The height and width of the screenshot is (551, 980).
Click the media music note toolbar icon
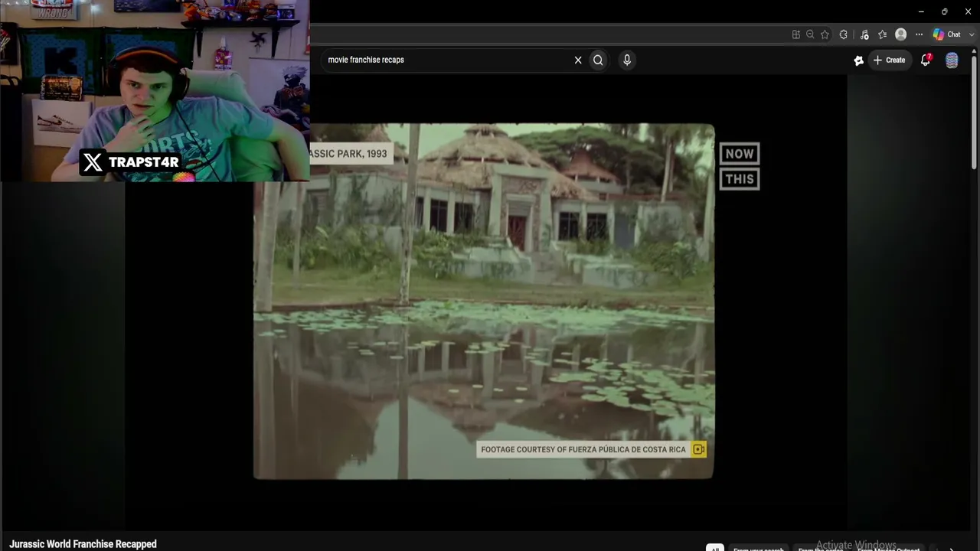864,34
